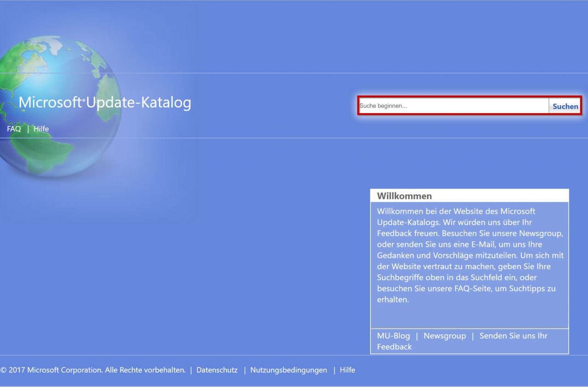
Task: Open the Hilfe link beside FAQ
Action: 41,129
